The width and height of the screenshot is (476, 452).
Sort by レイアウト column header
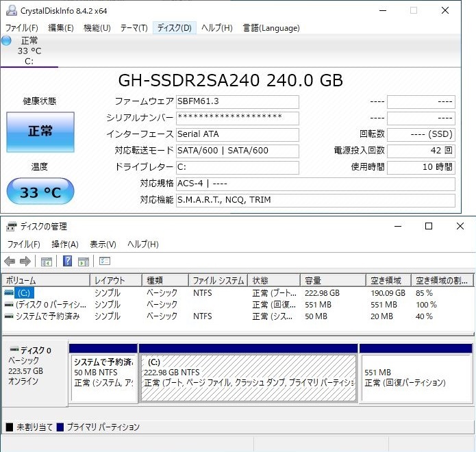click(x=116, y=280)
